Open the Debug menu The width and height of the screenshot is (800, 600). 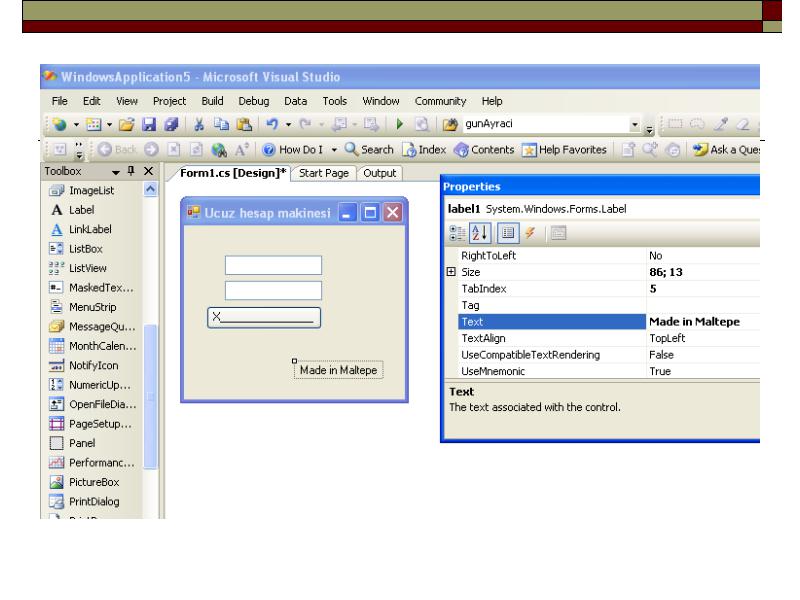pyautogui.click(x=254, y=101)
